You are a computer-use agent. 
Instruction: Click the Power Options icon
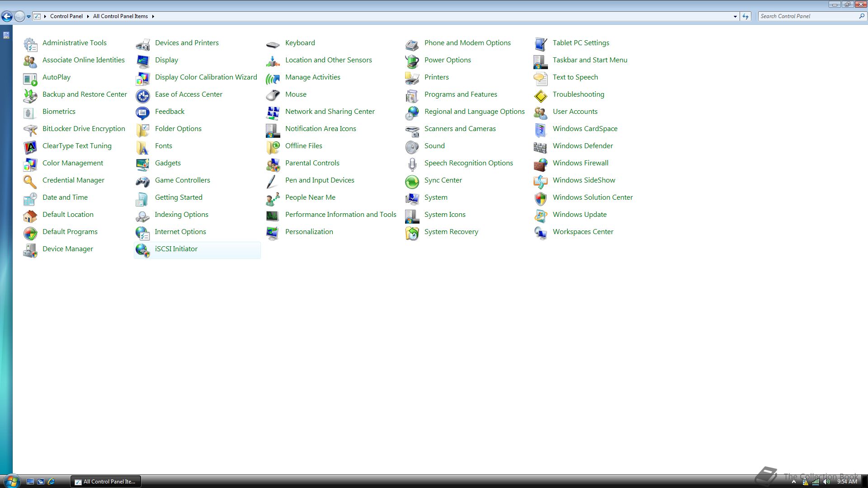point(412,61)
